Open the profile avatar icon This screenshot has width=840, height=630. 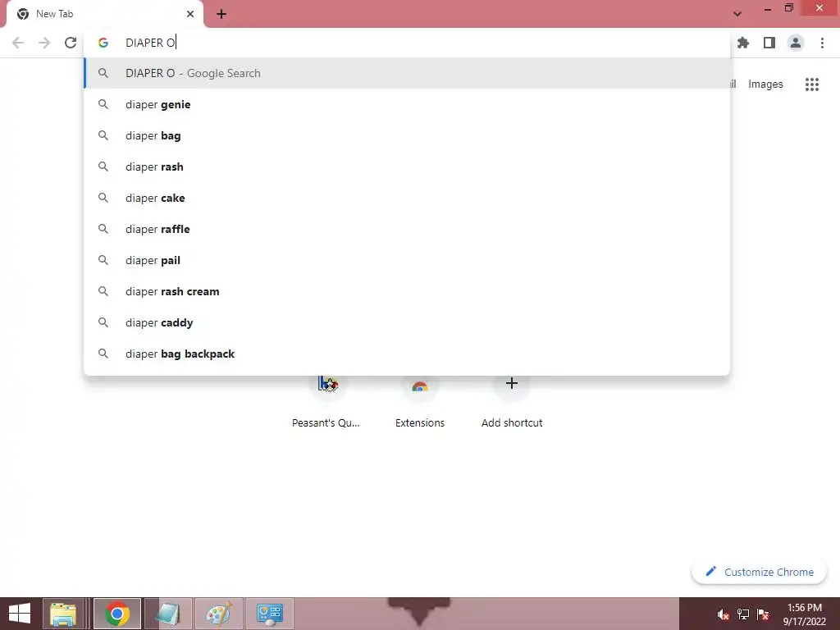[796, 43]
